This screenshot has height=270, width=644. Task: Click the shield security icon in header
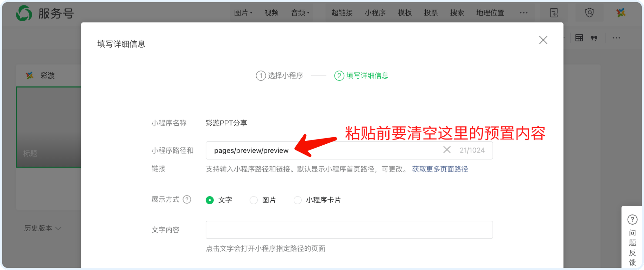pos(589,13)
